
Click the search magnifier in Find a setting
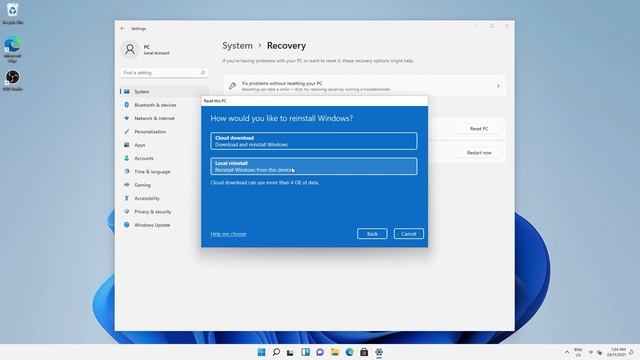(x=203, y=73)
